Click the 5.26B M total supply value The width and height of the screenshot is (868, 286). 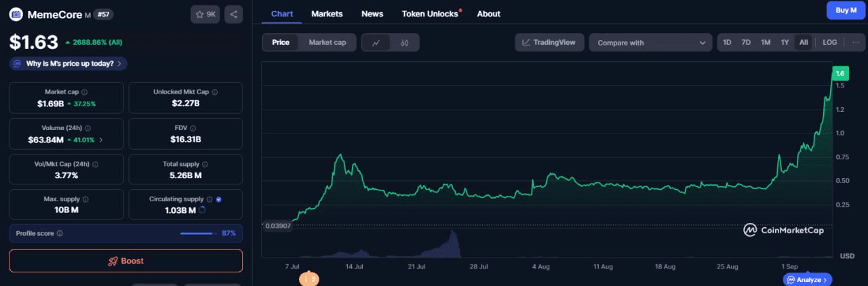click(x=186, y=176)
